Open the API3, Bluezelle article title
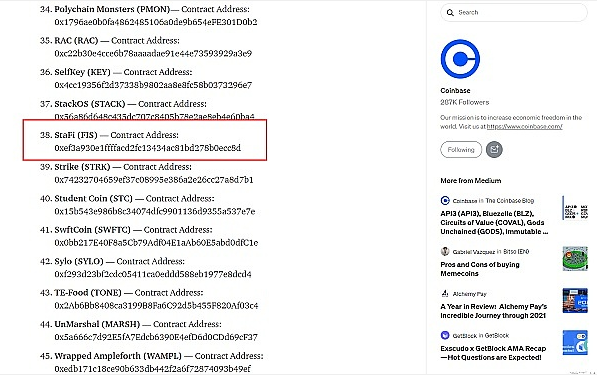597x379 pixels. coord(494,222)
